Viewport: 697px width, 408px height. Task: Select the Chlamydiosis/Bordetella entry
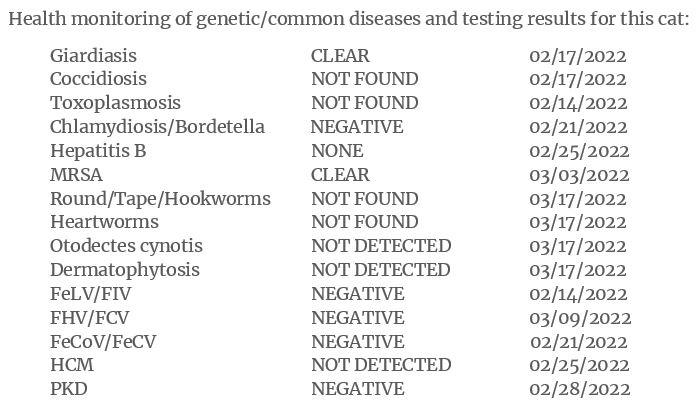point(157,127)
